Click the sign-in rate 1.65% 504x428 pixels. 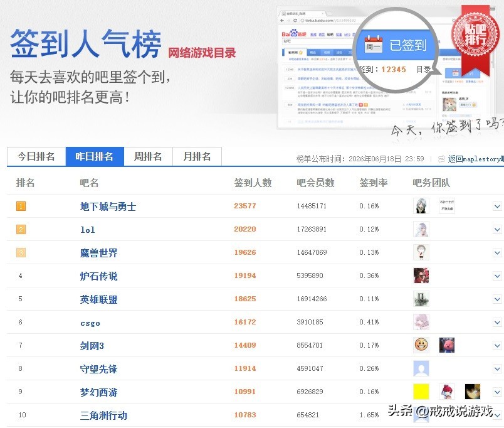click(369, 415)
